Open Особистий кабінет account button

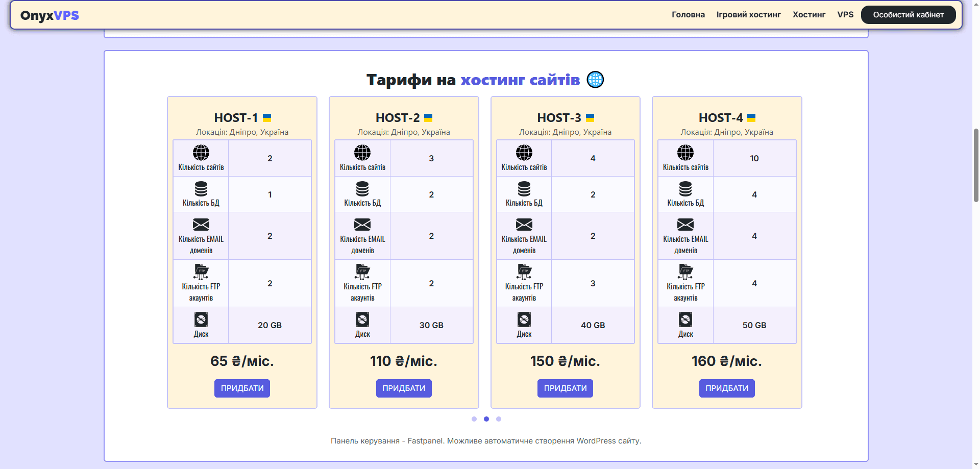point(908,15)
